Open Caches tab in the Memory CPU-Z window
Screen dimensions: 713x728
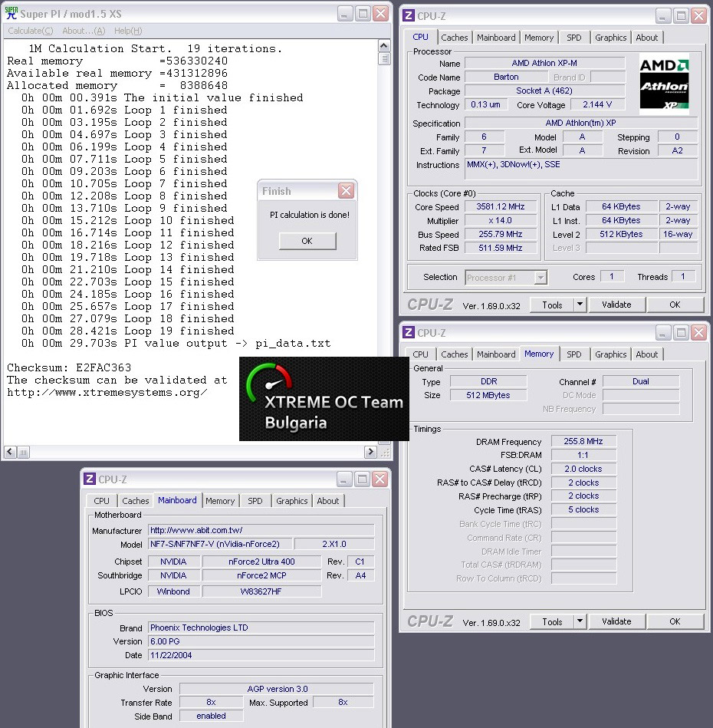point(454,354)
